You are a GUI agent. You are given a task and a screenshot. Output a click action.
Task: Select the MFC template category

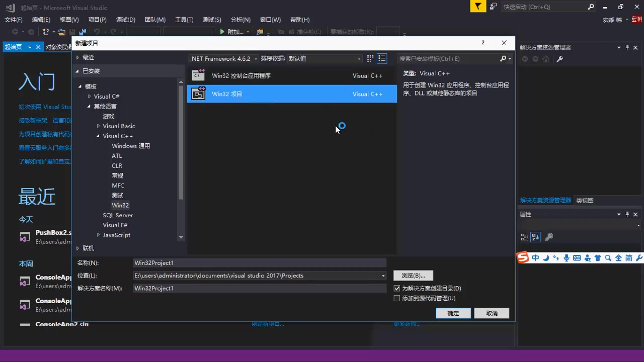point(118,186)
